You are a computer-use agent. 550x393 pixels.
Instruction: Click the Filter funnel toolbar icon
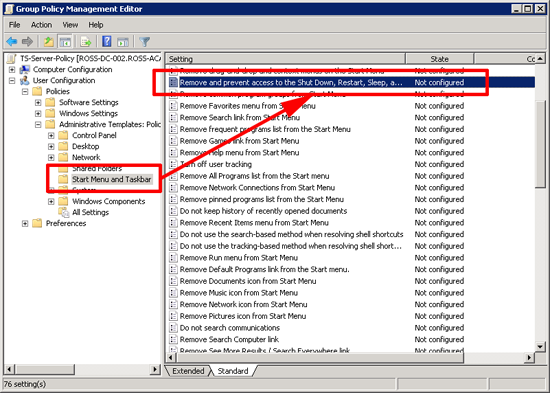tap(145, 42)
